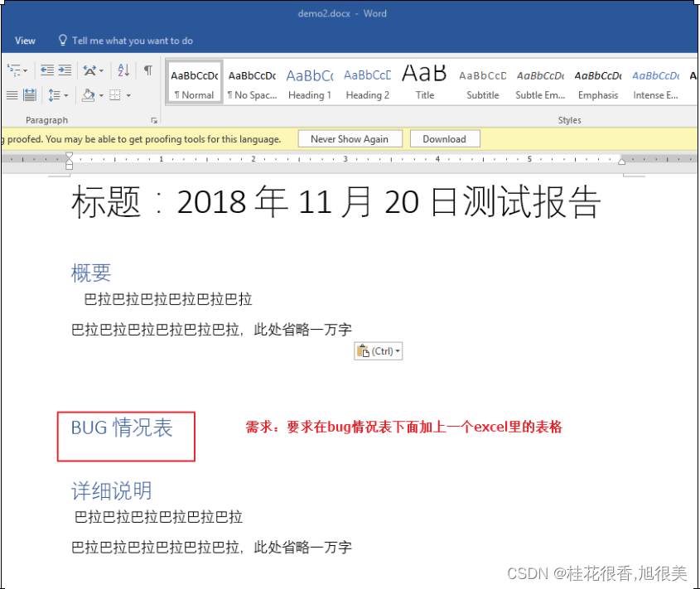Open the Paragraph settings dialog launcher

point(154,121)
